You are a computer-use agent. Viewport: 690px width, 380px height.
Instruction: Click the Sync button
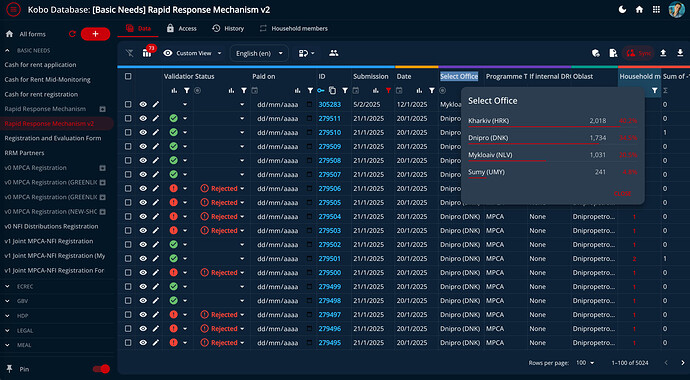(x=638, y=53)
